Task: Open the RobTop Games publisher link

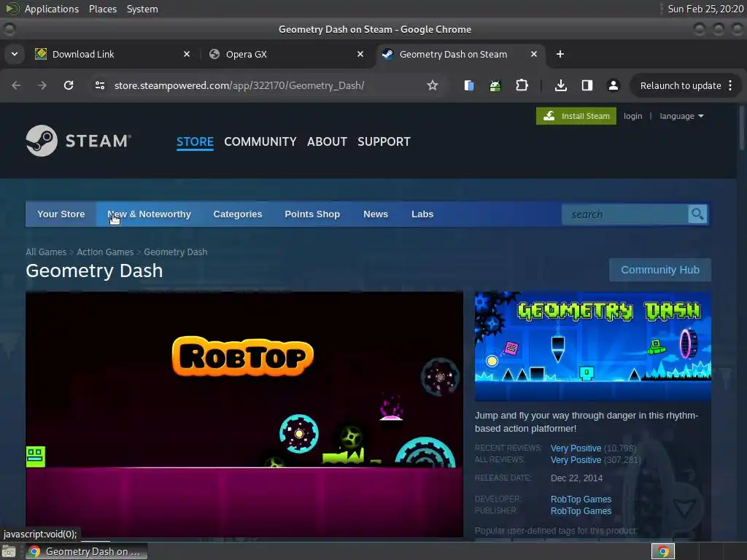Action: point(581,511)
